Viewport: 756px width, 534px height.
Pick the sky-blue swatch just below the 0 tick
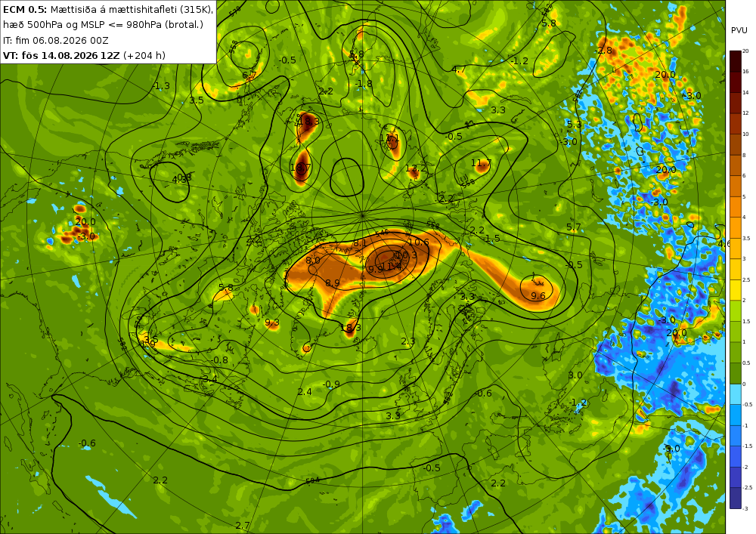tap(736, 394)
